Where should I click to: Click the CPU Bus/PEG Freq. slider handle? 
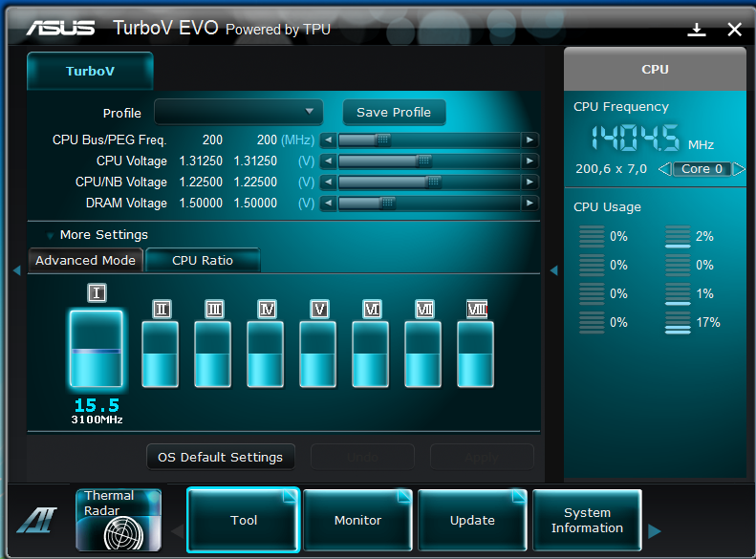point(383,140)
